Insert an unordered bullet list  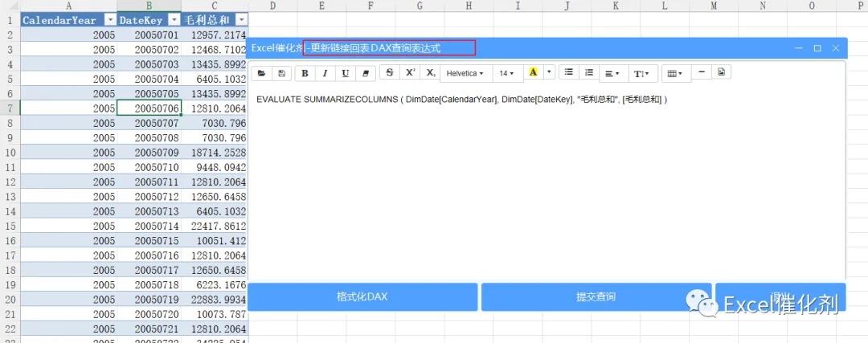pyautogui.click(x=568, y=72)
